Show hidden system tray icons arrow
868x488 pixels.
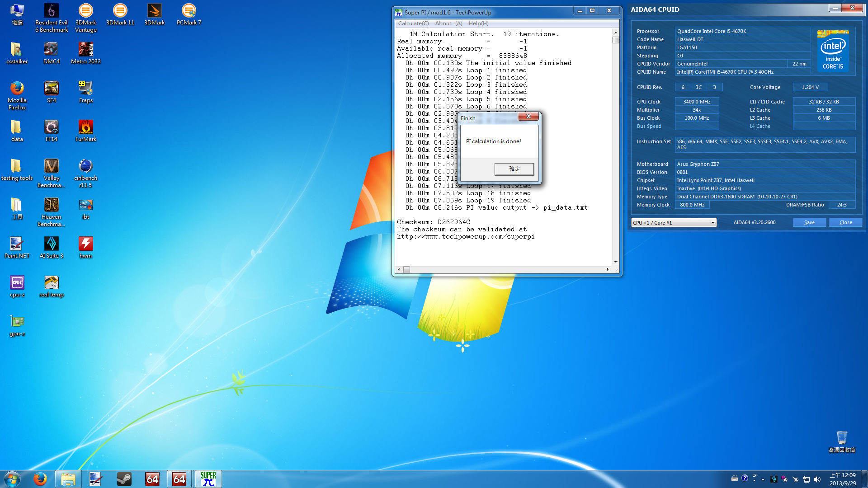(763, 479)
